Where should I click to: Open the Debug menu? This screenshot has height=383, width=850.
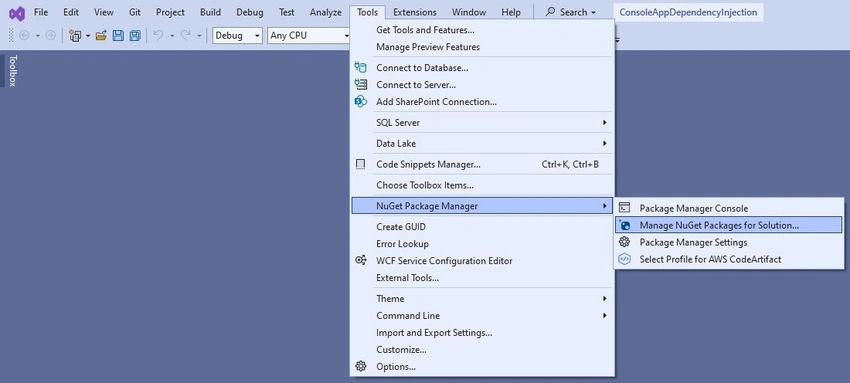(x=249, y=12)
